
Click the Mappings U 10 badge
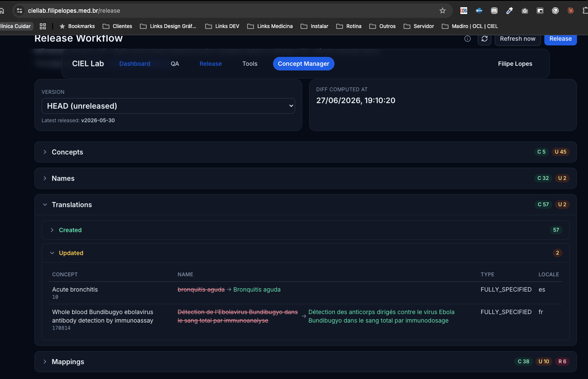point(543,362)
